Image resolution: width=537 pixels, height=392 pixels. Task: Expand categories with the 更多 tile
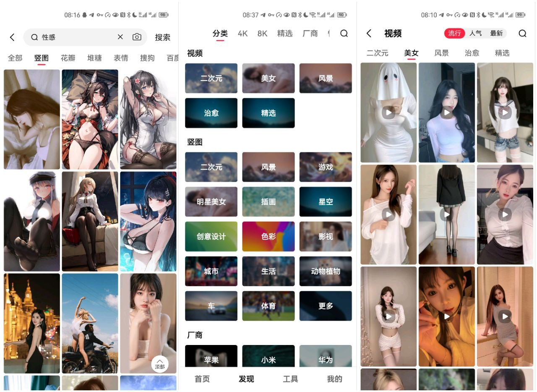tap(326, 306)
